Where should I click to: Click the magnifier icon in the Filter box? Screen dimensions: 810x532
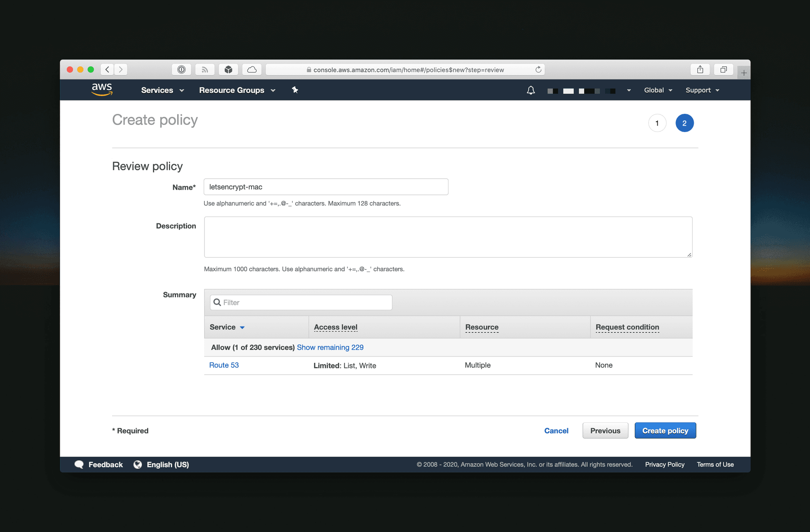point(218,302)
